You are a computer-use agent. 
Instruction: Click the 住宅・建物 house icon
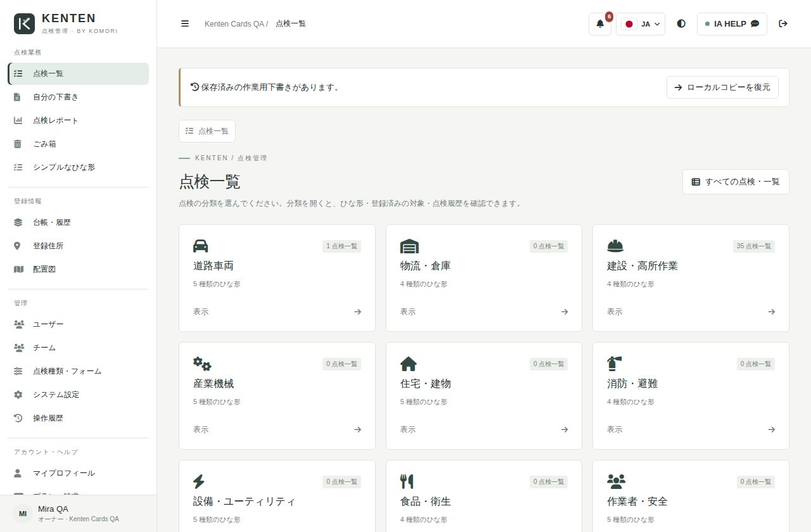pyautogui.click(x=408, y=364)
